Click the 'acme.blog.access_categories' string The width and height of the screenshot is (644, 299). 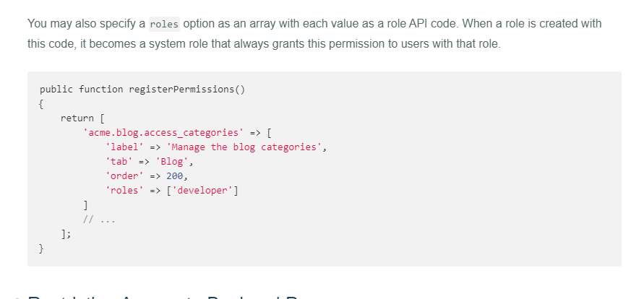tap(163, 132)
